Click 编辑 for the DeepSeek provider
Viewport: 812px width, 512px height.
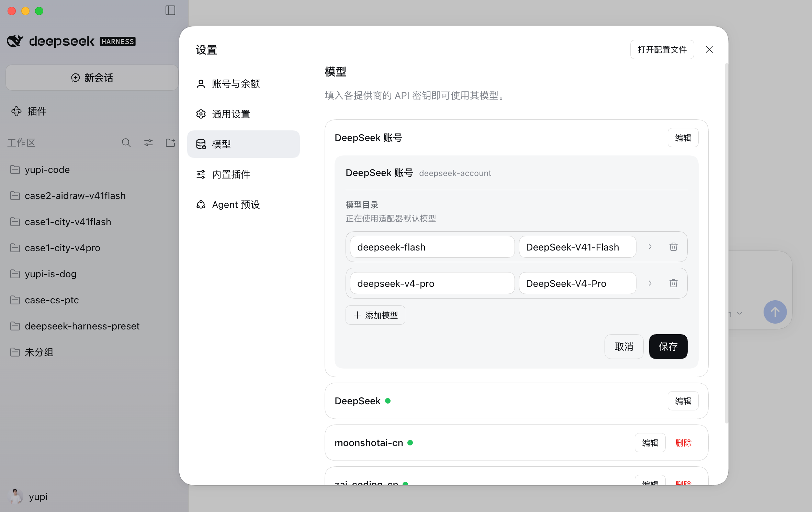pos(683,401)
